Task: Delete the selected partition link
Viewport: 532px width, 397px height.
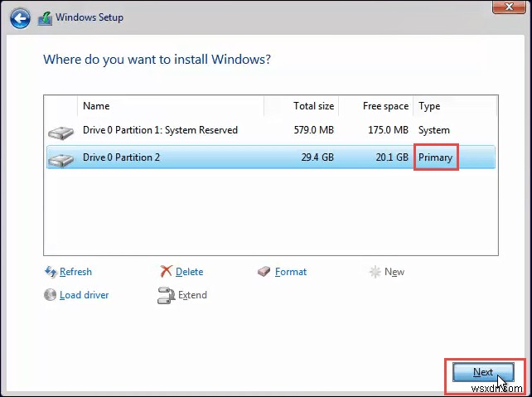Action: pos(189,272)
